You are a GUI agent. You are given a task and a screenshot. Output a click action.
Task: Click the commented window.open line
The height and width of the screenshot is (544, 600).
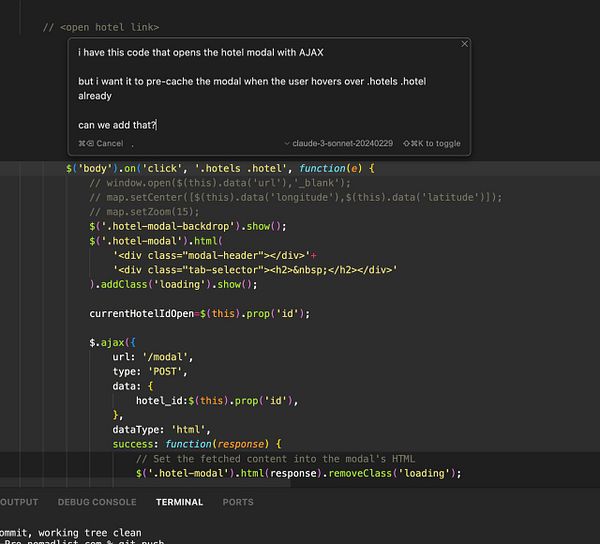tap(220, 183)
